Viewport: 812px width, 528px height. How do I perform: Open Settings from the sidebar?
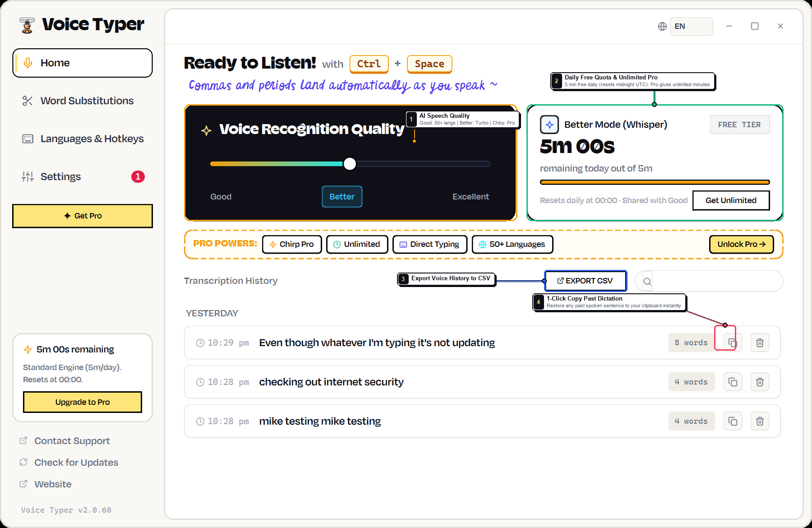83,176
